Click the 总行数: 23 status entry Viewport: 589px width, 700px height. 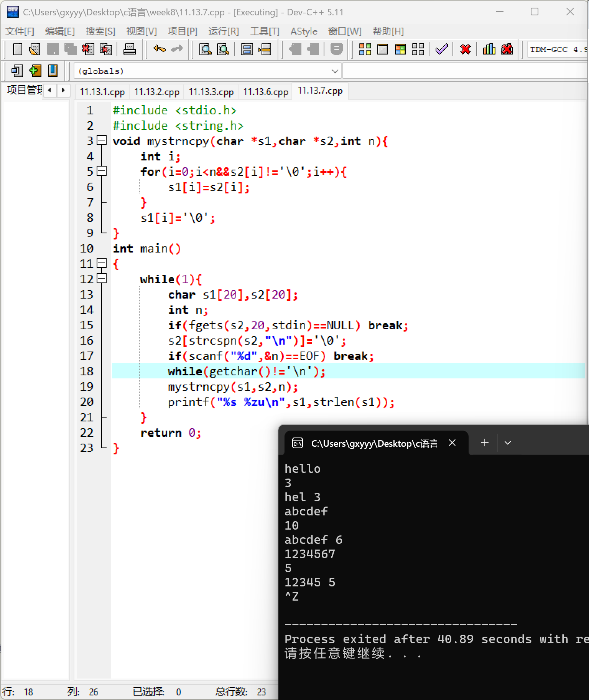(240, 692)
